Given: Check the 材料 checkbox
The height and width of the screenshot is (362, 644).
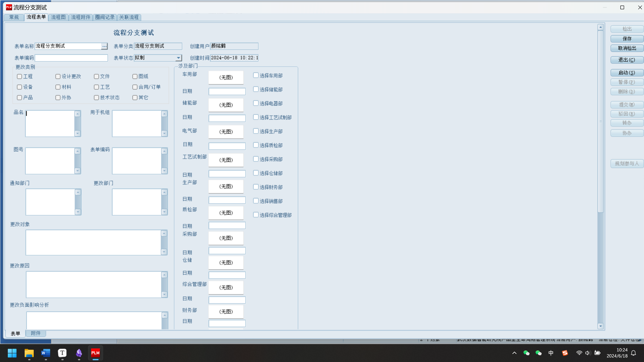Looking at the screenshot, I should (x=58, y=87).
